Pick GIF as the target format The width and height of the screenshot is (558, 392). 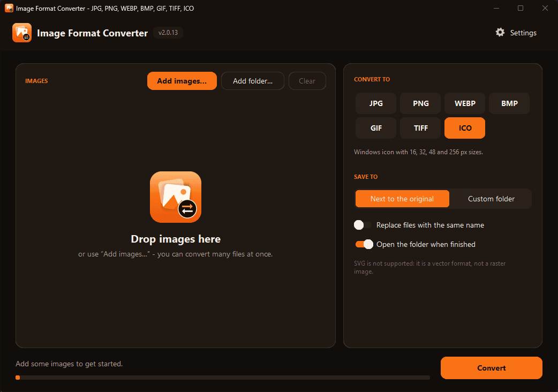[x=376, y=128]
